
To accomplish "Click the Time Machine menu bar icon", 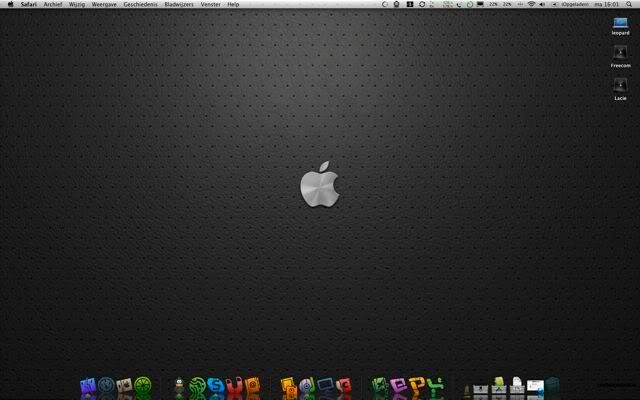I will pos(470,4).
